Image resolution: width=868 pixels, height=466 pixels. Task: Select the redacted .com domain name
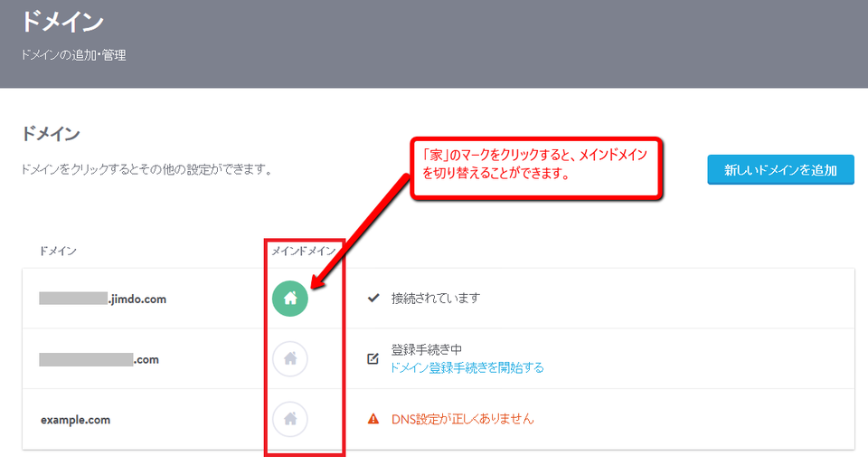(99, 359)
